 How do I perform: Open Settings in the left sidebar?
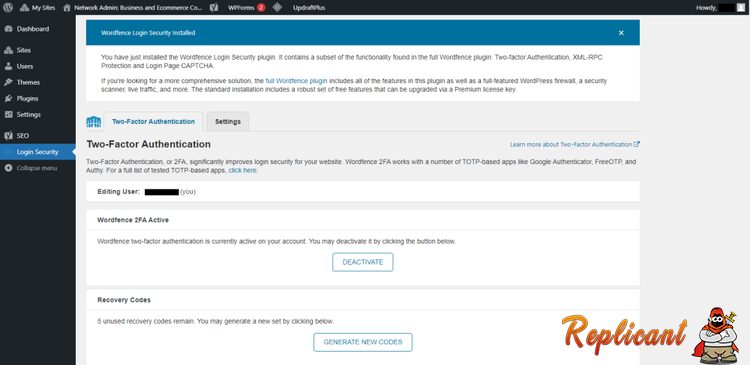(x=38, y=115)
